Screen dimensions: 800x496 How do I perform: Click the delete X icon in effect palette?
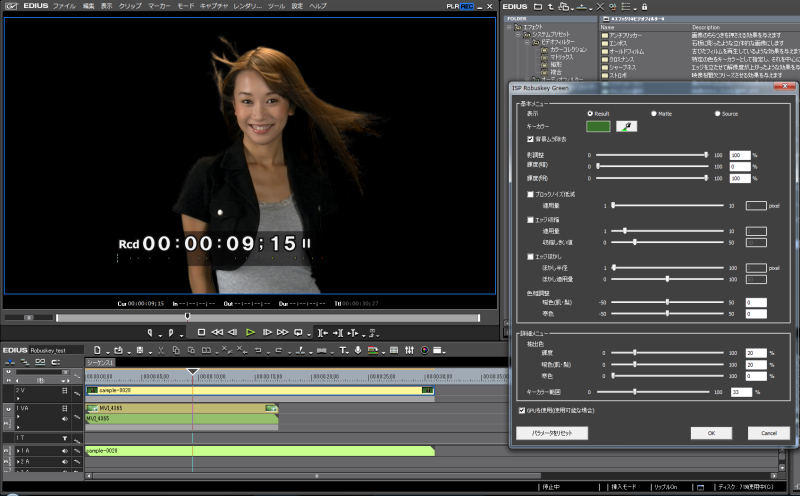[x=600, y=7]
